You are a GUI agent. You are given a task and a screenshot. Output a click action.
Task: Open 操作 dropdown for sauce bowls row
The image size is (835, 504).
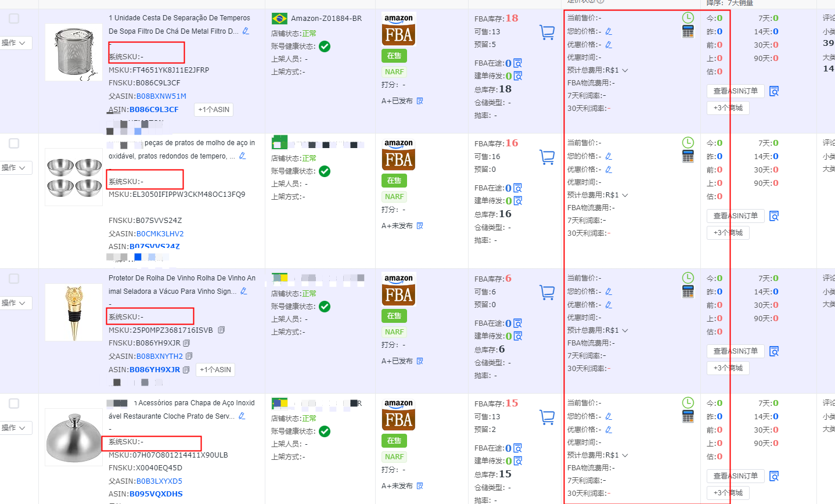[x=15, y=168]
